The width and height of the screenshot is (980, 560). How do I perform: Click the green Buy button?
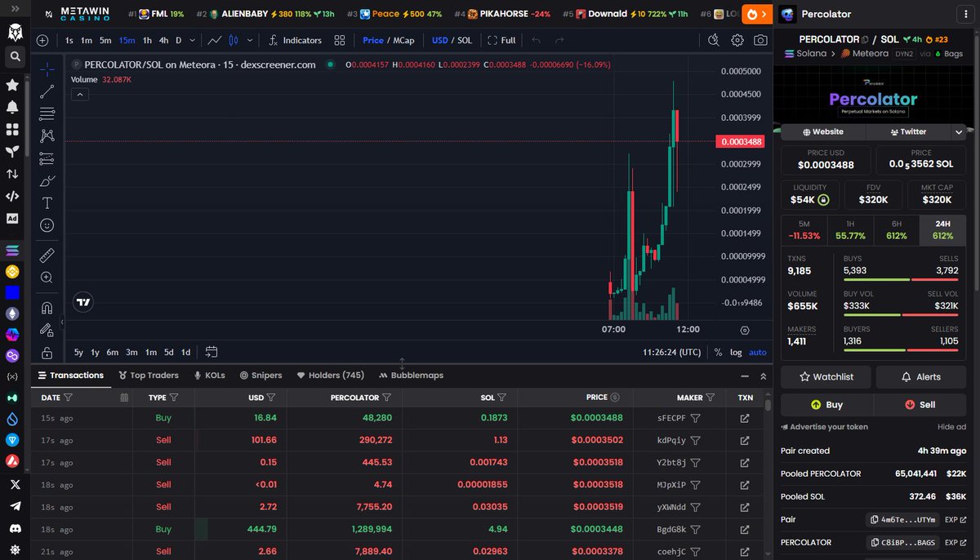pos(826,404)
